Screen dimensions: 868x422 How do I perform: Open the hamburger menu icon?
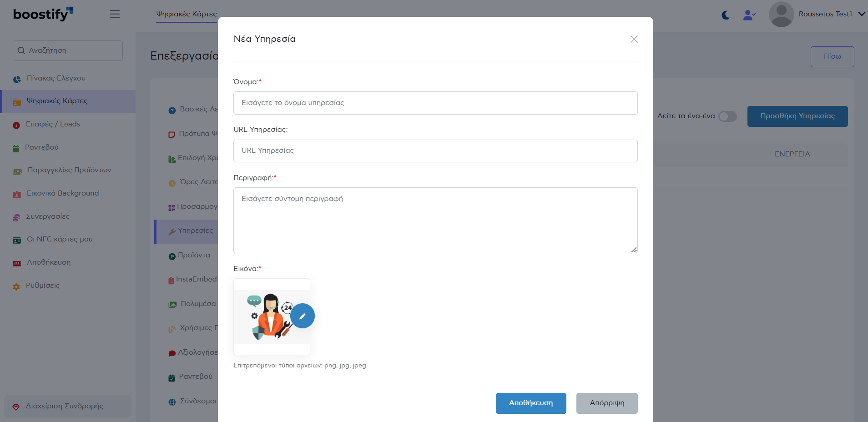[115, 14]
